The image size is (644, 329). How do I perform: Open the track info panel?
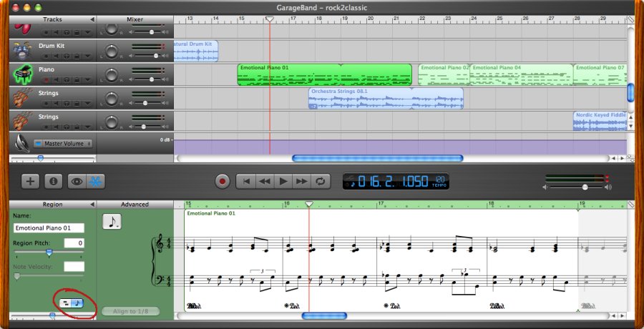(x=53, y=181)
